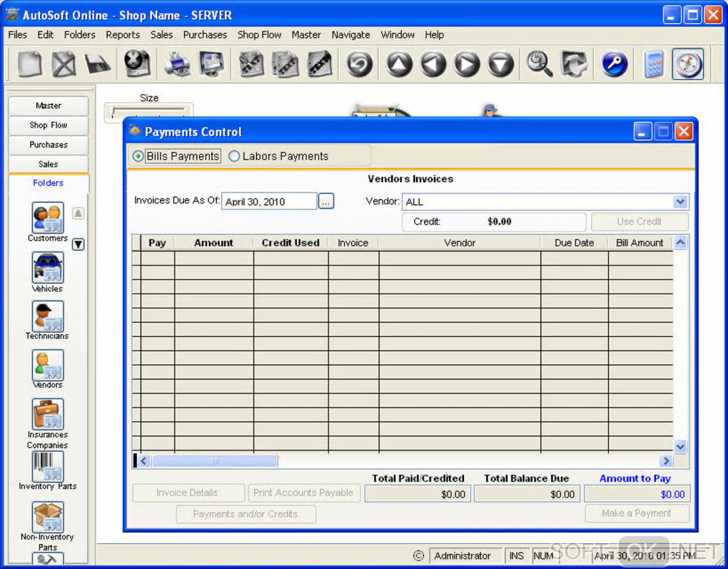
Task: Click the printer icon in toolbar
Action: (x=177, y=64)
